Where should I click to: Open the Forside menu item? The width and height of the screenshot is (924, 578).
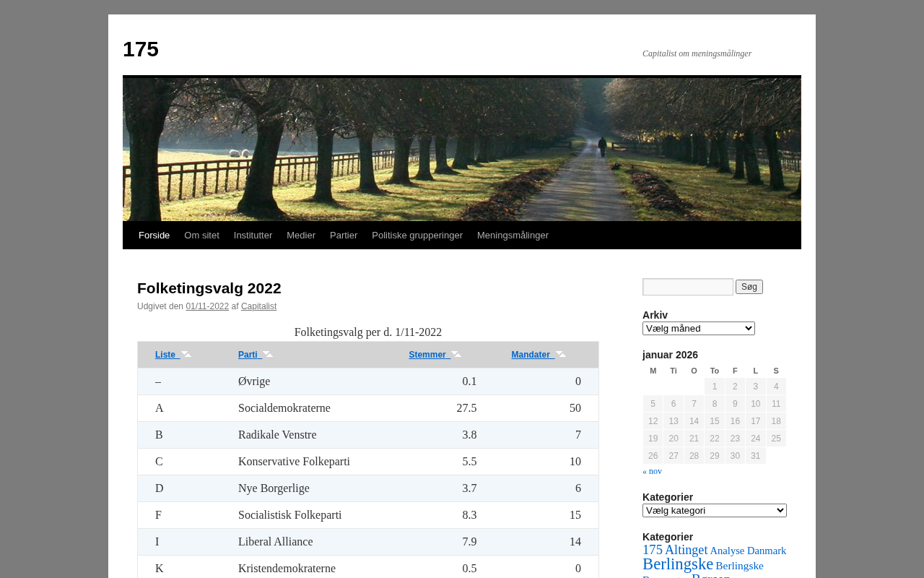tap(154, 236)
